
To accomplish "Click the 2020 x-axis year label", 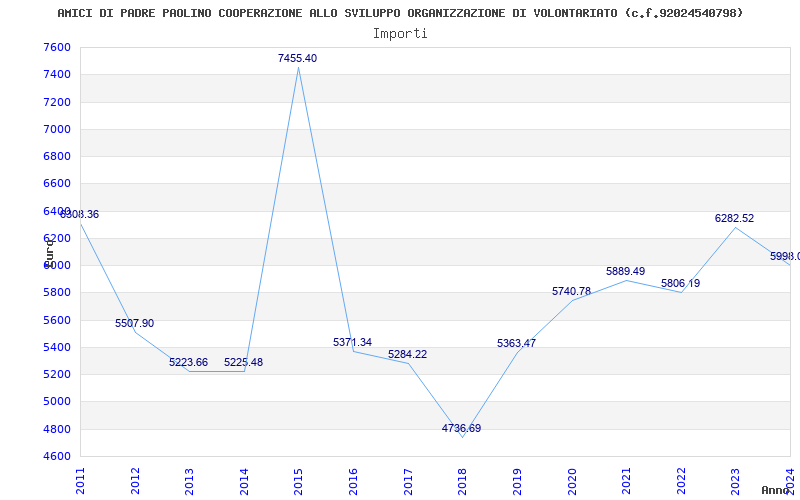I will tap(571, 481).
